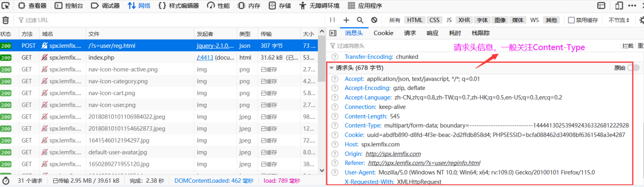Toggle the XHR request filter
This screenshot has width=644, height=187.
[x=464, y=20]
